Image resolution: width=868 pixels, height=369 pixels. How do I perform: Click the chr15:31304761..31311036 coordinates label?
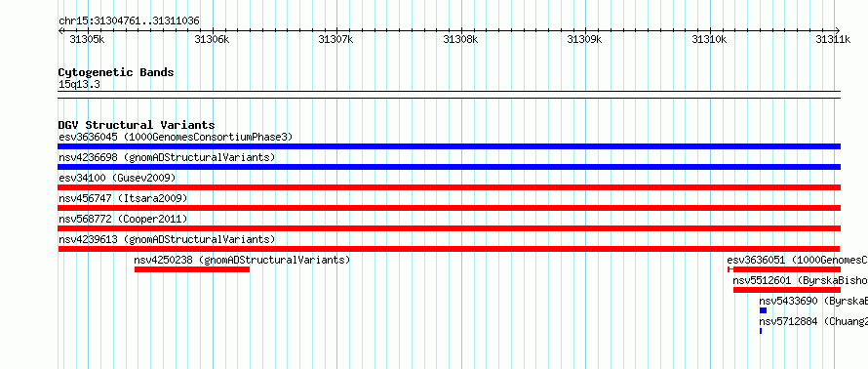click(x=129, y=21)
